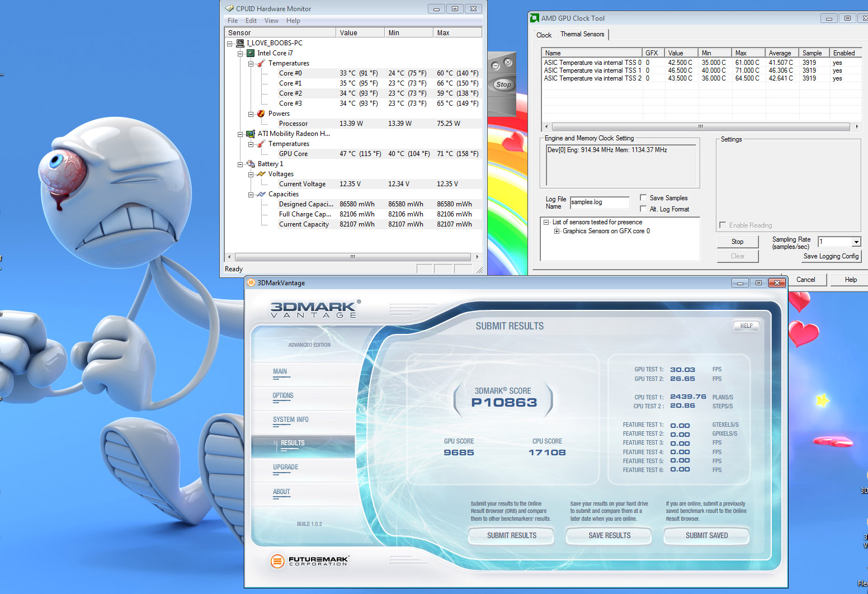Collapse the I_LOVE_BOOBS-PC root node
Screen dimensions: 868x594
(229, 43)
